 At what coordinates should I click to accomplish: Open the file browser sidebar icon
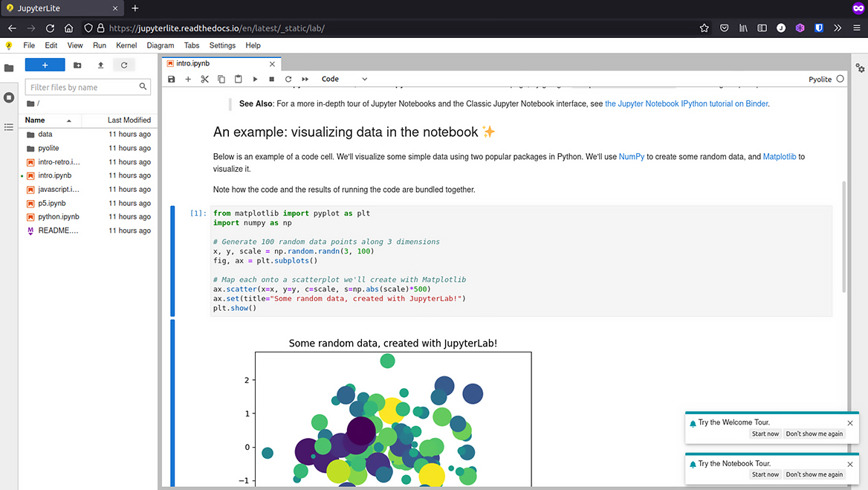tap(9, 68)
